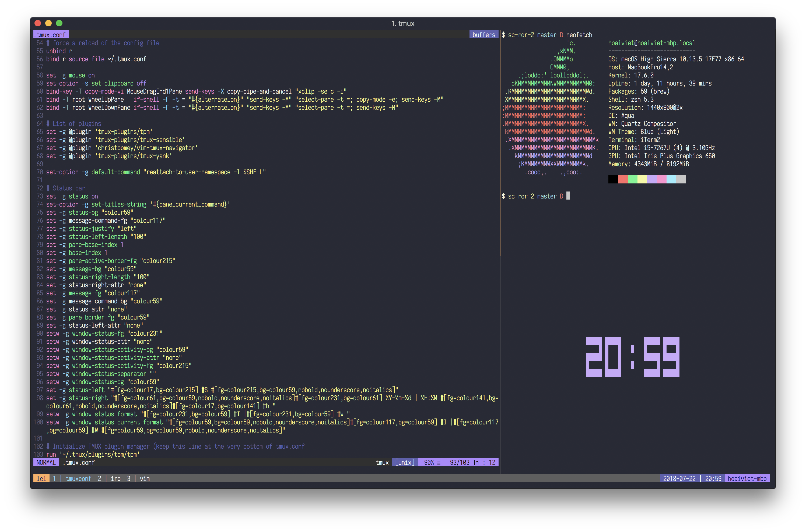Click line 97 status-left setting
Image resolution: width=806 pixels, height=532 pixels.
(x=222, y=390)
